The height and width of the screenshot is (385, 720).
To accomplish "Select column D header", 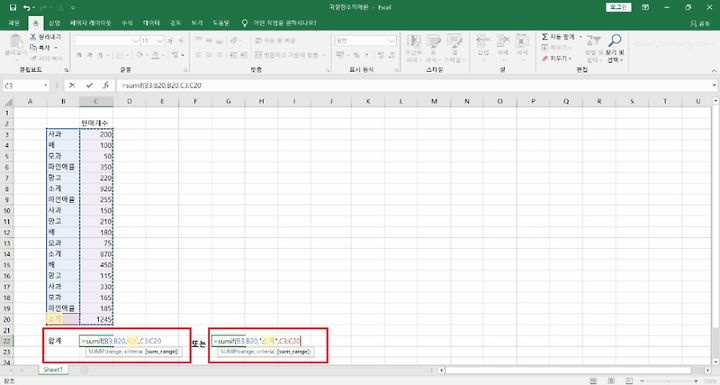I will [129, 101].
